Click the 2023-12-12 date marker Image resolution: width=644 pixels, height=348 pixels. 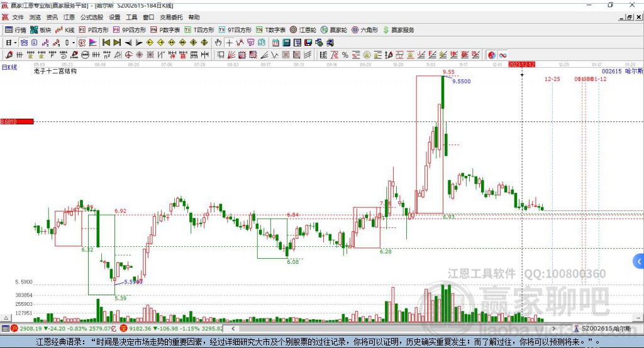521,65
